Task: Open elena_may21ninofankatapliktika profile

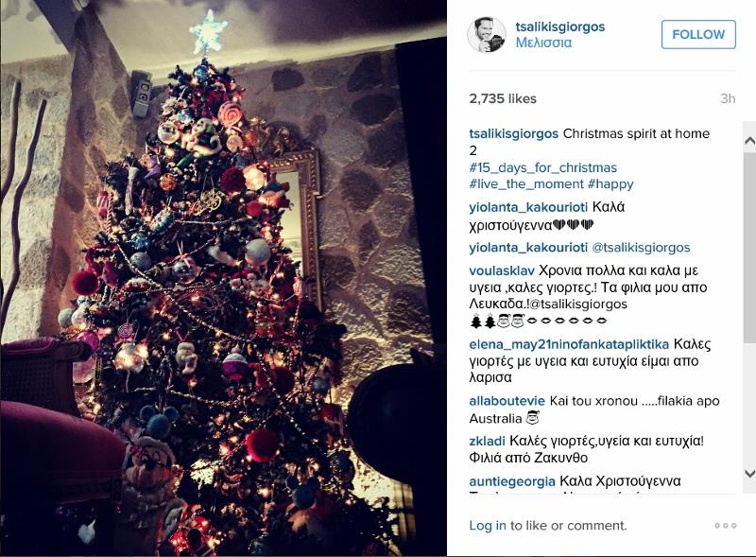Action: coord(569,344)
